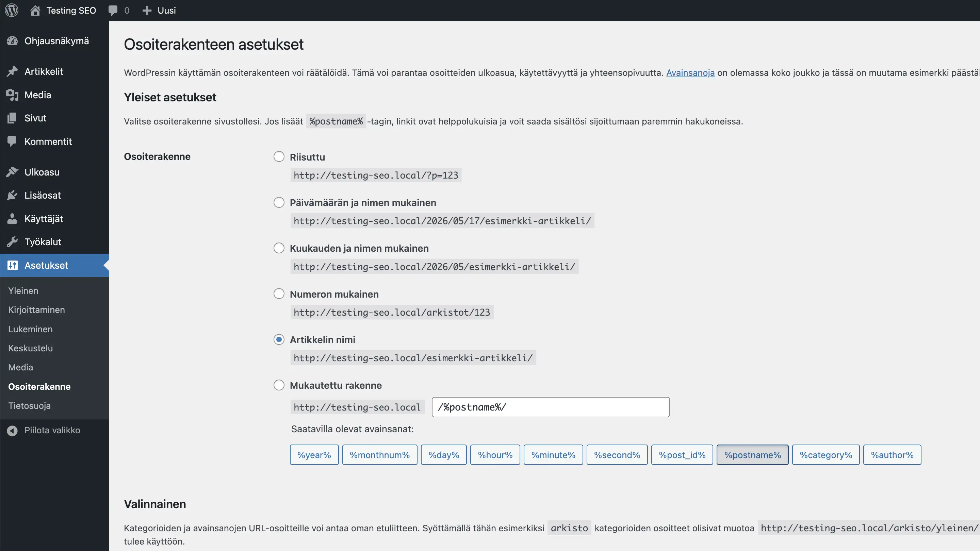Select Numeron mukainen radio button
980x551 pixels.
click(x=279, y=294)
